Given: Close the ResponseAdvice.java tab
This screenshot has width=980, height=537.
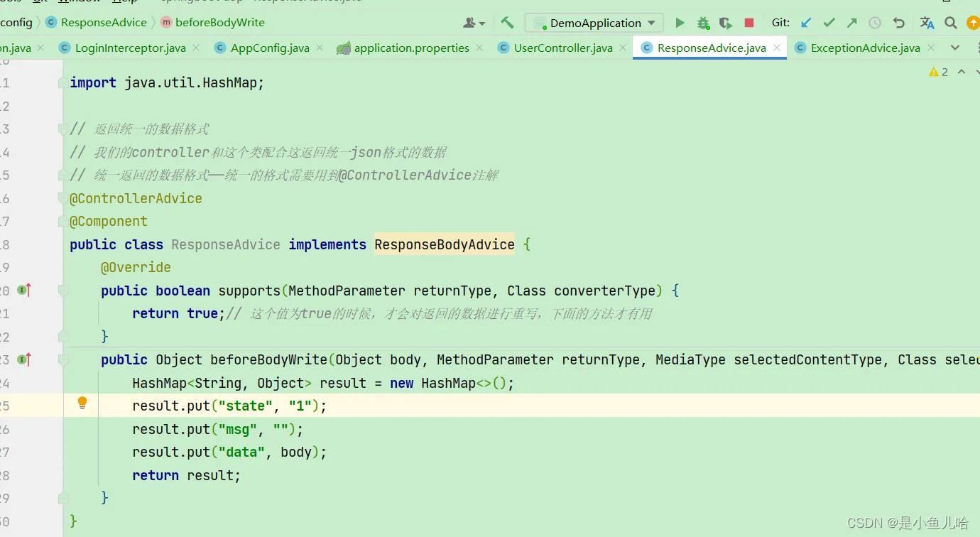Looking at the screenshot, I should (777, 48).
